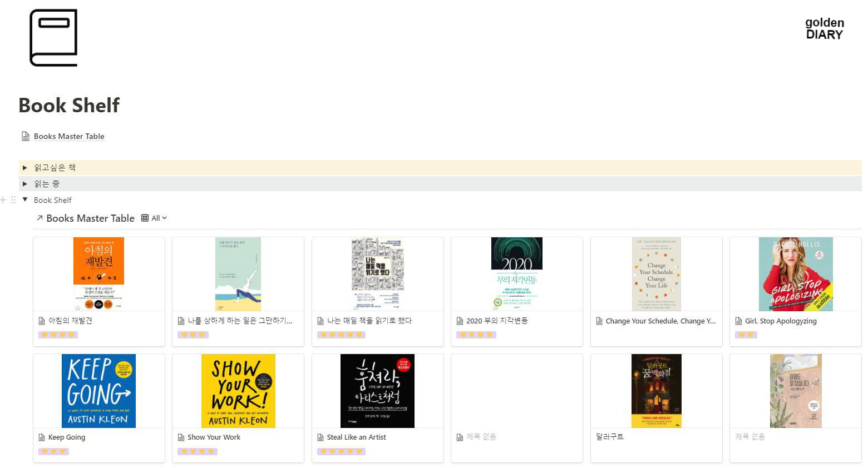Viewport: 868px width, 468px height.
Task: Click the heart rating on 아침의 재발견
Action: click(x=58, y=335)
